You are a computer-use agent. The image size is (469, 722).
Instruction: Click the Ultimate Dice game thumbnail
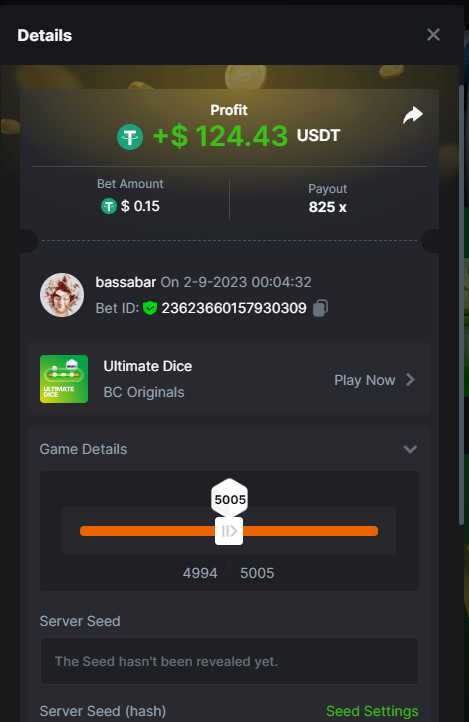64,379
